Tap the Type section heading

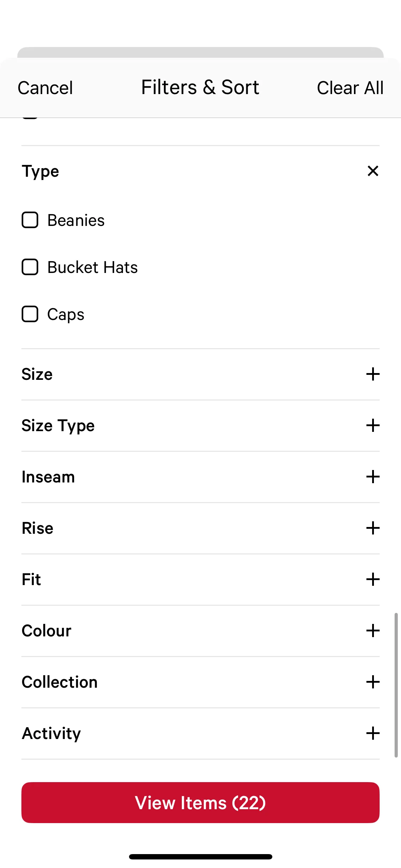tap(40, 171)
